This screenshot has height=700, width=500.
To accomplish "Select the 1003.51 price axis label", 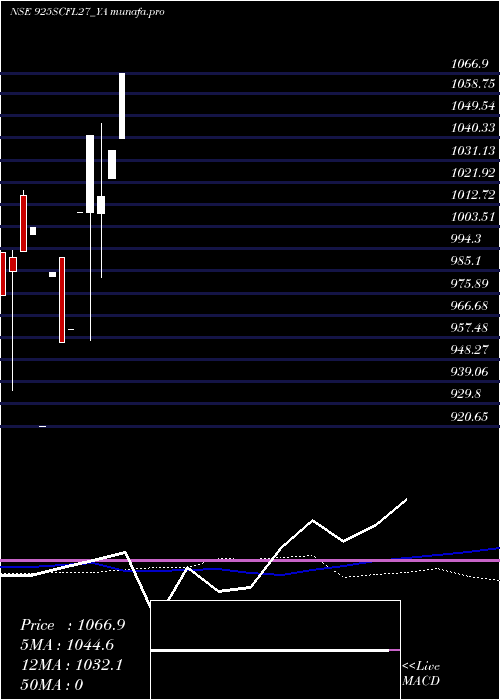I will pos(473,217).
